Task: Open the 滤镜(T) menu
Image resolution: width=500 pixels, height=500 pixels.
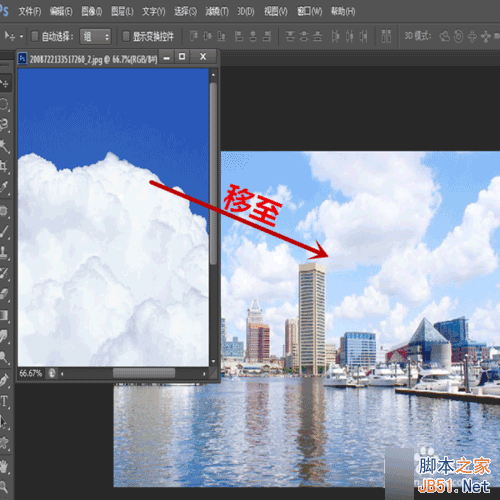Action: (217, 12)
